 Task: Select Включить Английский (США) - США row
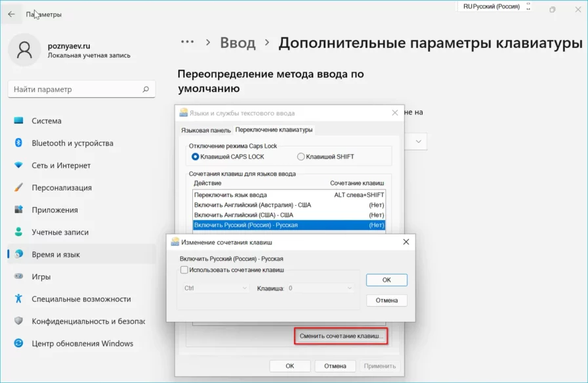pos(289,215)
